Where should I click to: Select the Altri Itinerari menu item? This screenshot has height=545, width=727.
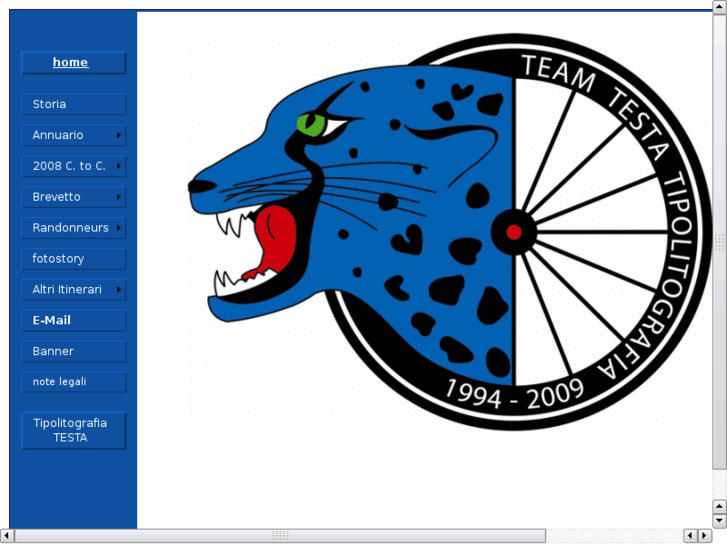coord(73,290)
